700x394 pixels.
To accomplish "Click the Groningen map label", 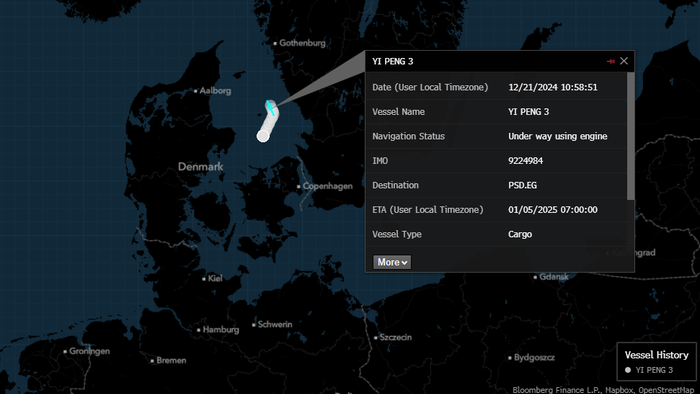I will (x=89, y=351).
